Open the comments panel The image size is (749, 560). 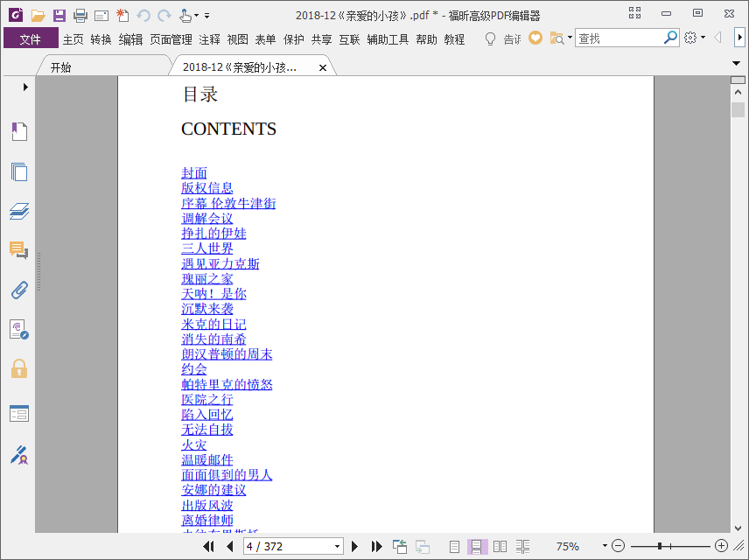[19, 250]
